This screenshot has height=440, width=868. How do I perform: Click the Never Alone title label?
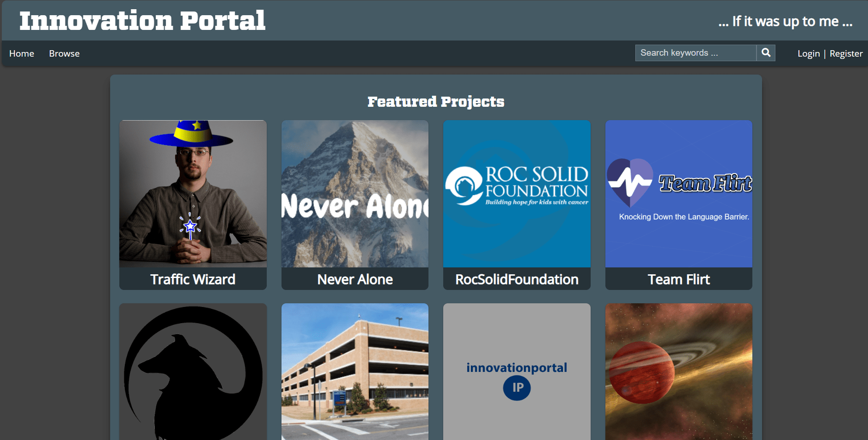click(355, 279)
